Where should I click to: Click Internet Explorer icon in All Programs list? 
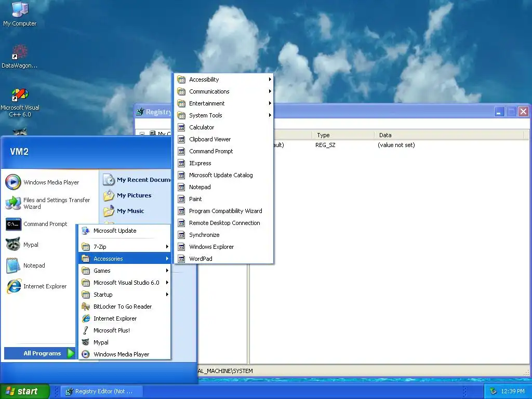point(86,318)
